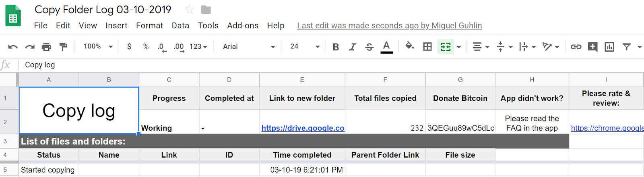This screenshot has width=644, height=177.
Task: Click the print icon
Action: (x=47, y=47)
